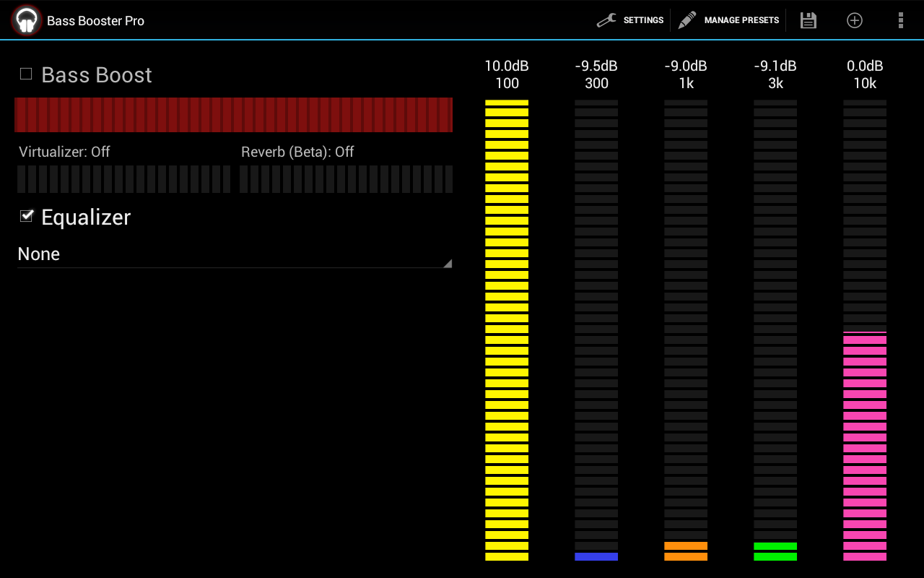Enable the Bass Boost checkbox

point(26,74)
